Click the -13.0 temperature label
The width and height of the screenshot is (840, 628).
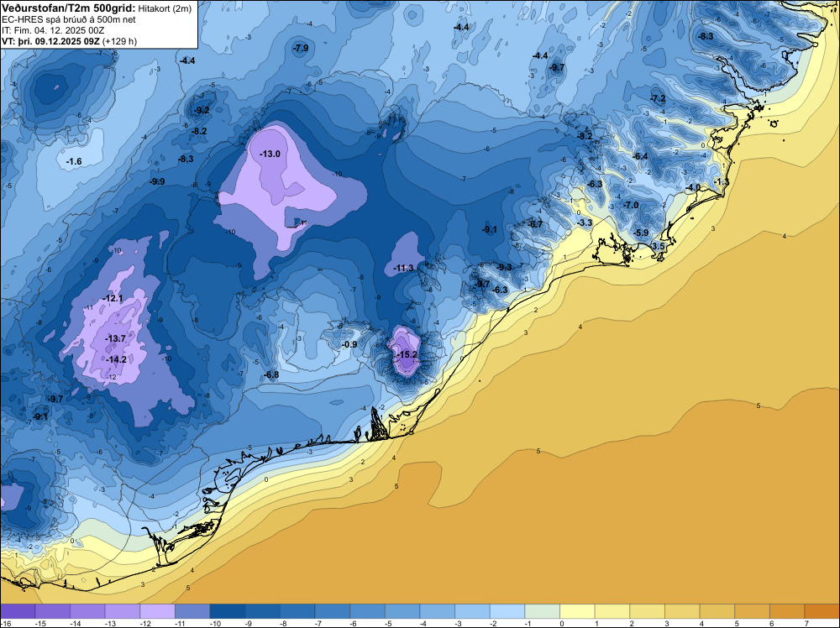[x=270, y=154]
